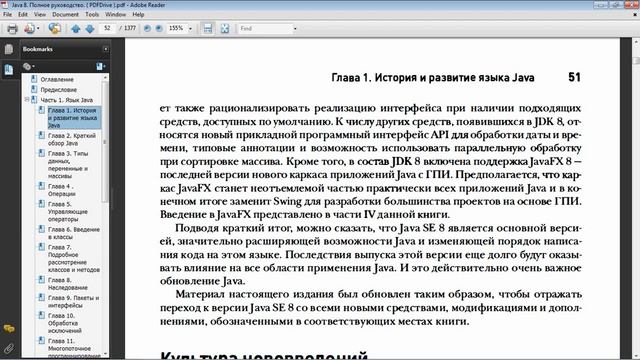Click the zoom out button
Screen dimensions: 640x360
[x=147, y=28]
